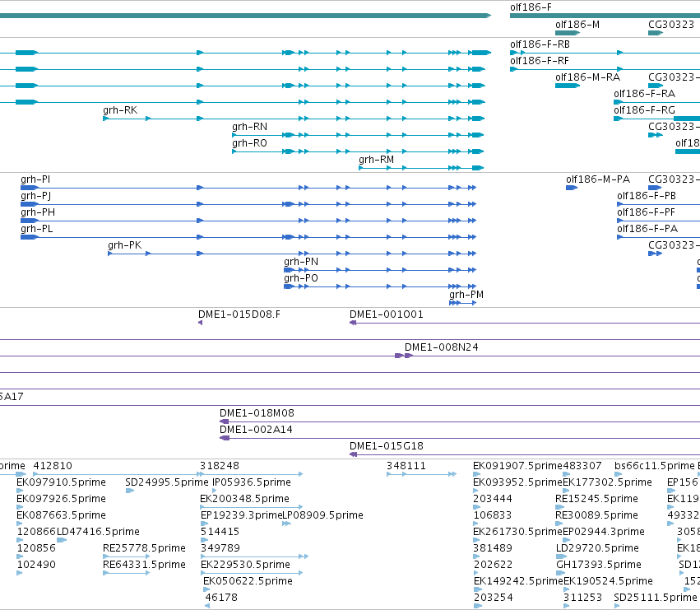Select EST GH17393.5prime
Viewport: 700px width, 610px height.
pos(599,566)
